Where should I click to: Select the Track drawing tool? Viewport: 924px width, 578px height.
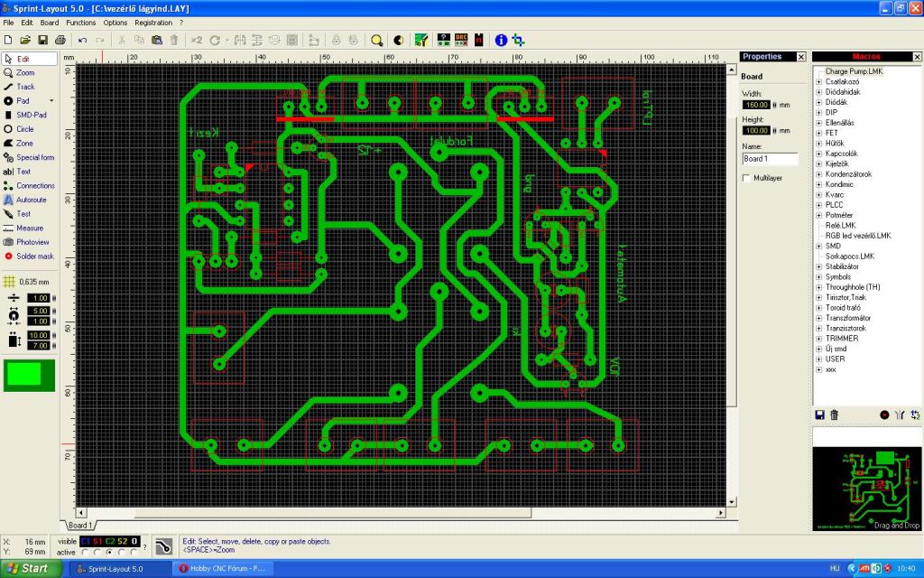pos(25,87)
